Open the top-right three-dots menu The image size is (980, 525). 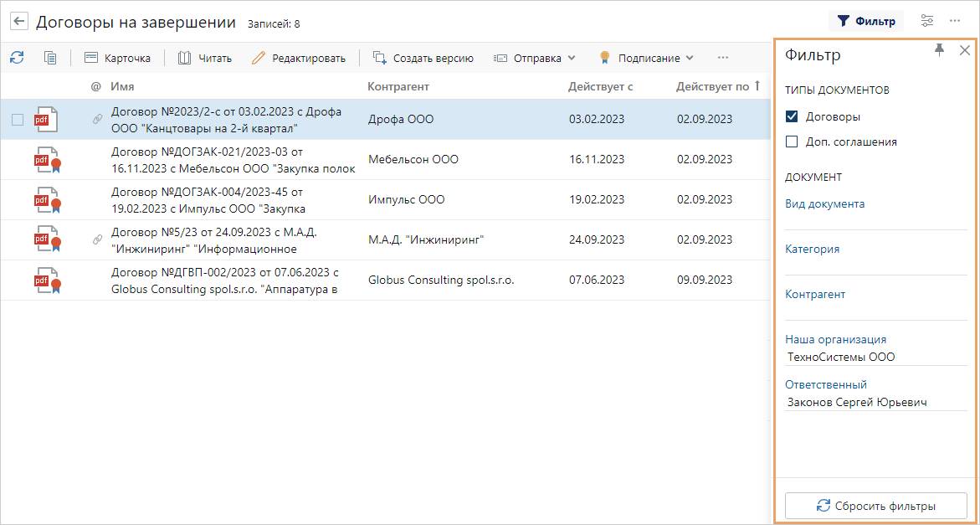[955, 21]
